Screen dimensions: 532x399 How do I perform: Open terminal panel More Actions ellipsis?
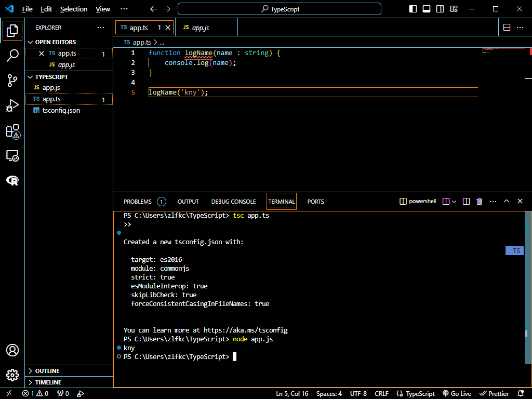[x=493, y=201]
